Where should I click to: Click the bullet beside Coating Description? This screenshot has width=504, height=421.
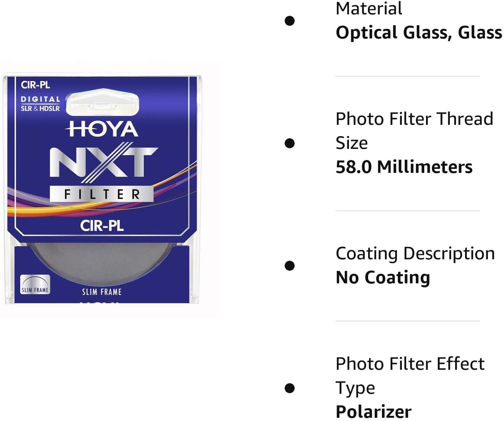(x=290, y=266)
